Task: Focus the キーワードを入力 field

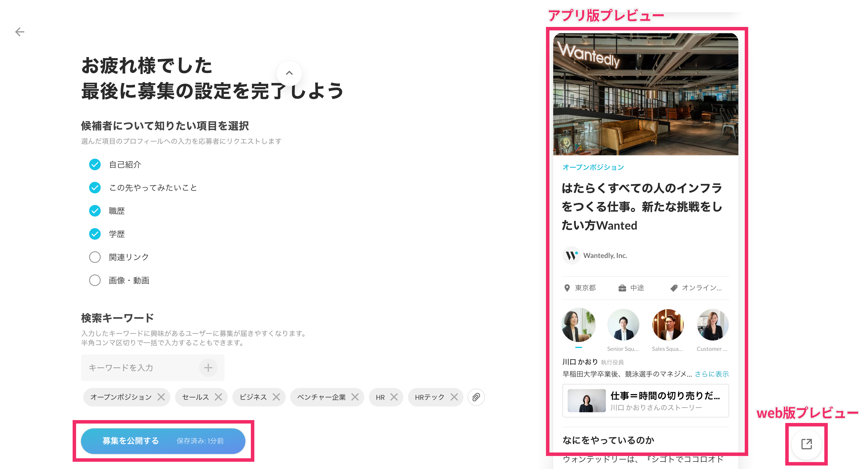Action: click(x=152, y=367)
